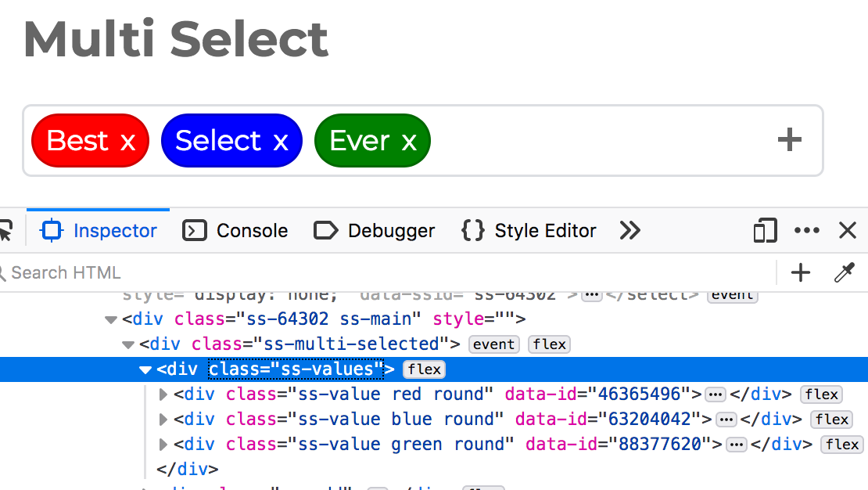The image size is (868, 490).
Task: Collapse the ss-64302 ss-main div
Action: 111,320
